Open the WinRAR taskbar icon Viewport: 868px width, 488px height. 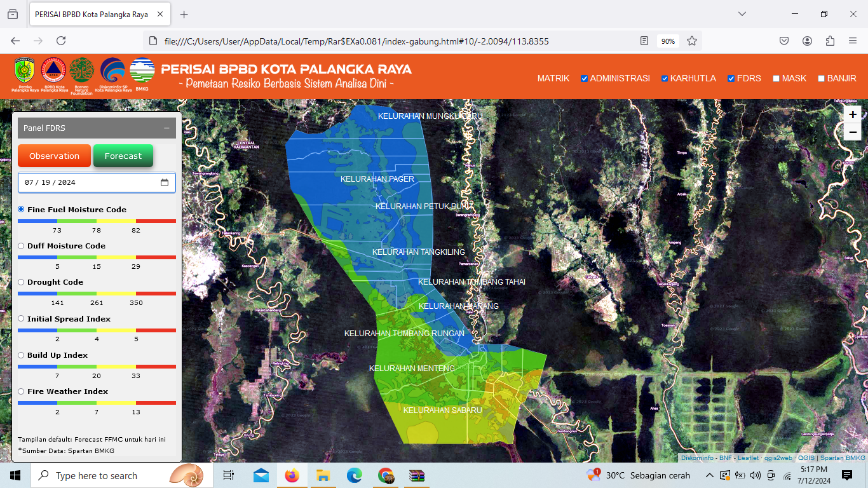416,475
